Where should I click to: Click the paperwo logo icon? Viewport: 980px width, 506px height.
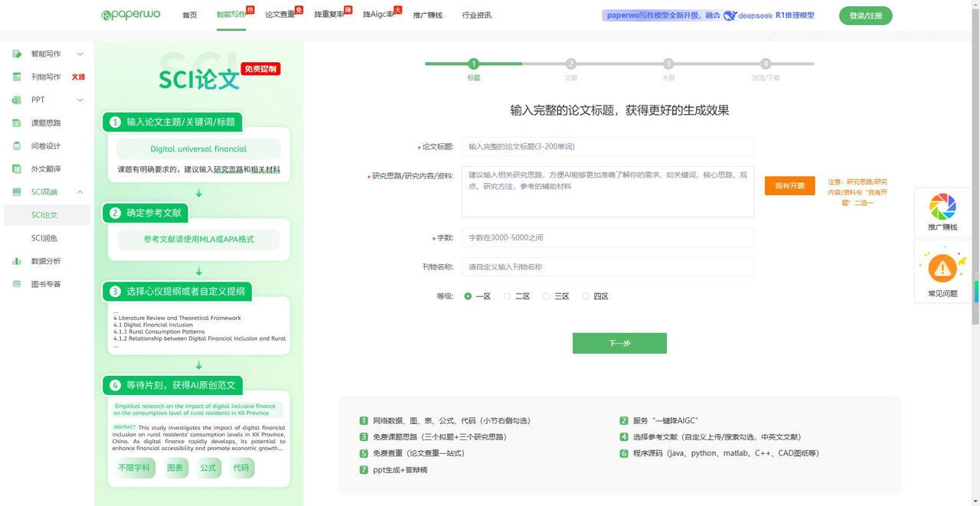106,15
